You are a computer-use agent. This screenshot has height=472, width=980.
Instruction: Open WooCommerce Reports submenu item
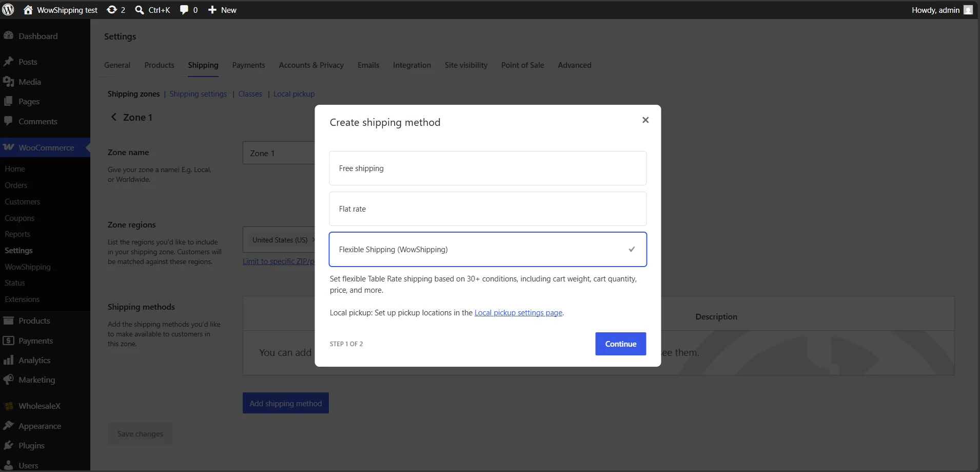(x=17, y=234)
